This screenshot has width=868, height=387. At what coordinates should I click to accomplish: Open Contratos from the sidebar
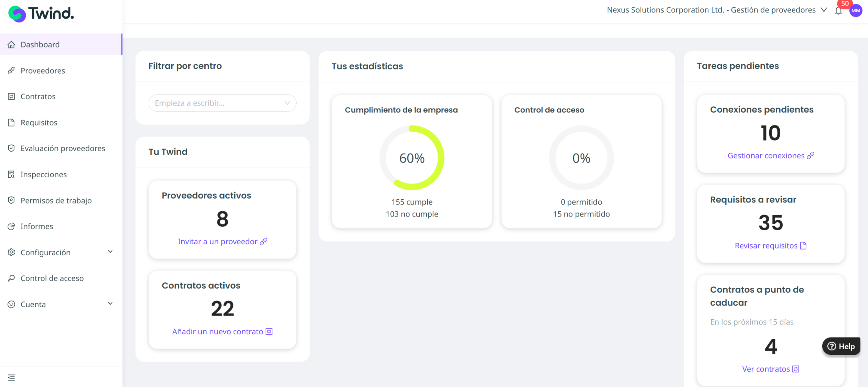pyautogui.click(x=38, y=96)
